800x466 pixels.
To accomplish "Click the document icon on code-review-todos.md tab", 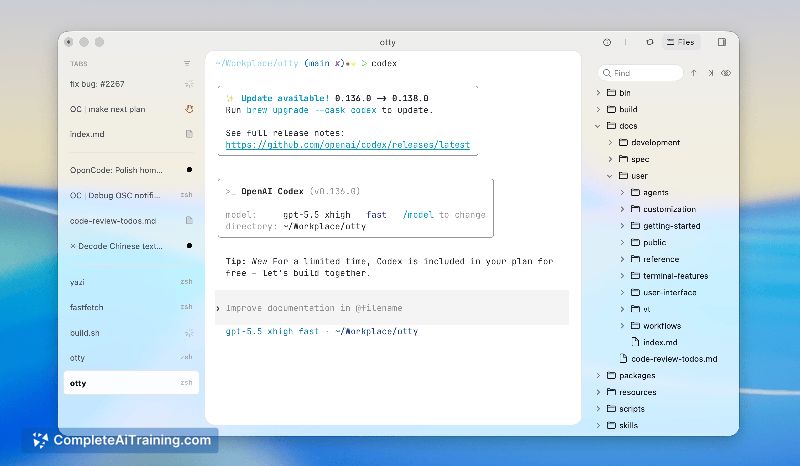I will coord(189,220).
